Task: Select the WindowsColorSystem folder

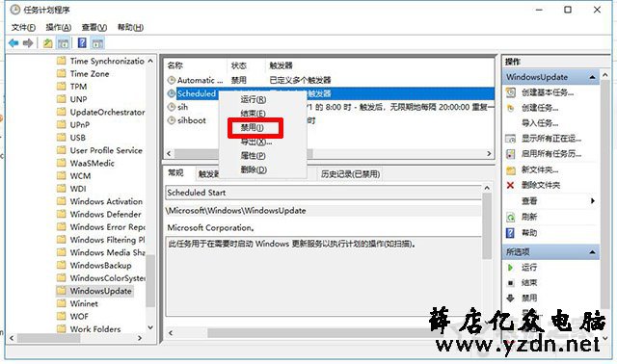Action: 100,278
